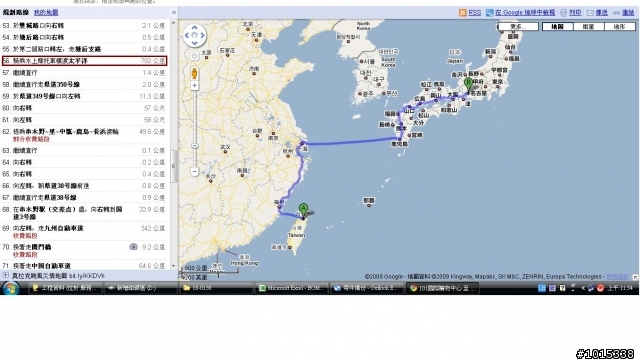Click the 列印 print link
Viewport: 640px width, 362px height.
(x=575, y=13)
